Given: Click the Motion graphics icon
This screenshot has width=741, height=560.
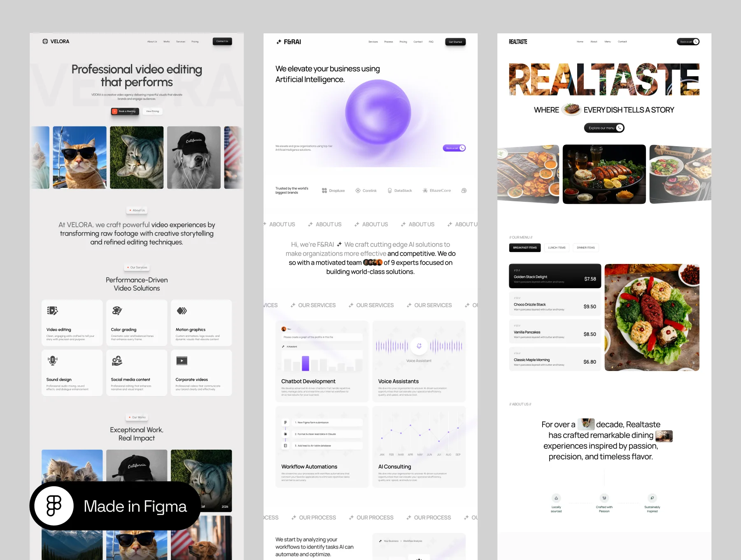Looking at the screenshot, I should pyautogui.click(x=182, y=310).
